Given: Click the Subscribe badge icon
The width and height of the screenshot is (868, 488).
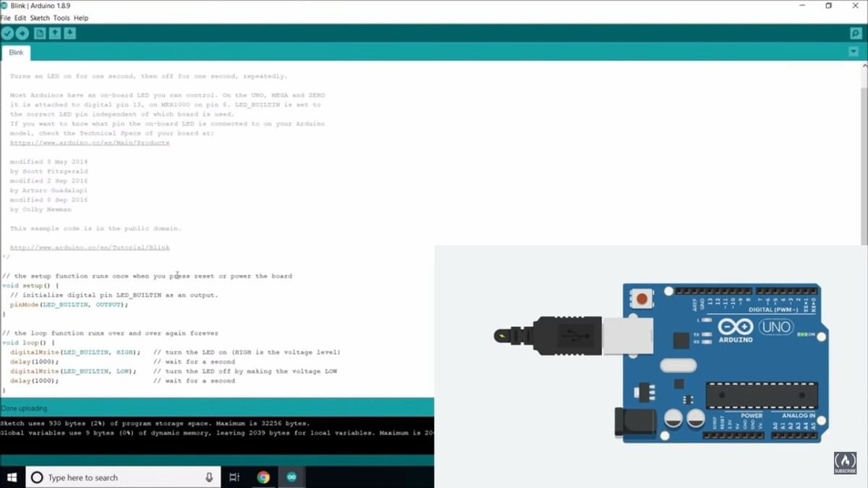Looking at the screenshot, I should point(845,462).
